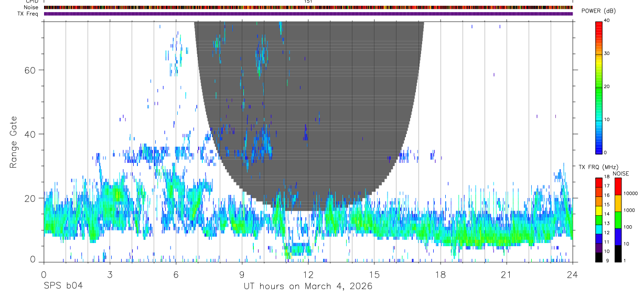Screen dimensions: 644x297
Task: Click the '1000' NOISE legend tick
Action: click(629, 210)
